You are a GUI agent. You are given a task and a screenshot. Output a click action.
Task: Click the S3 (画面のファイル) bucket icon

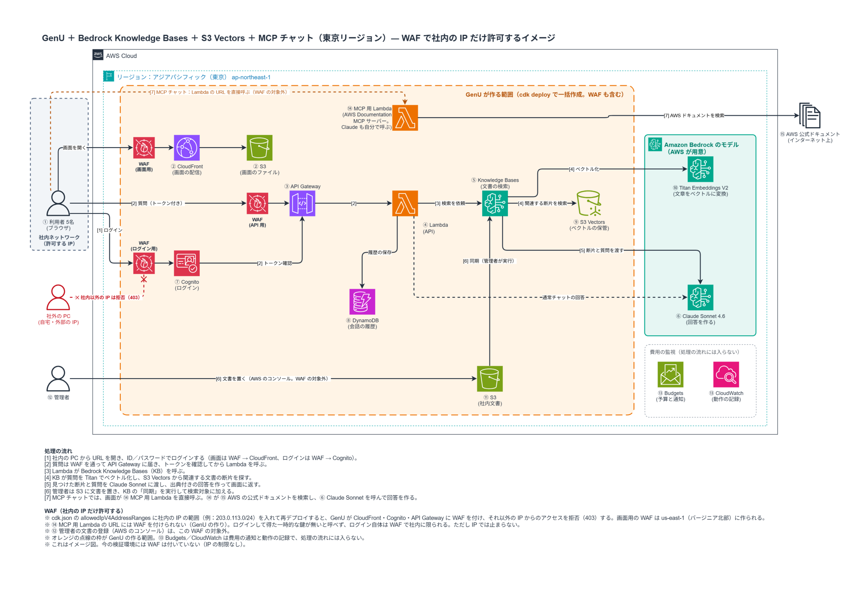pyautogui.click(x=260, y=148)
